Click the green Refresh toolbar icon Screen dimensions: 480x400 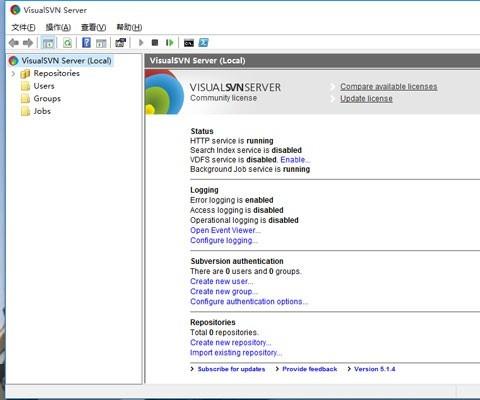point(68,43)
